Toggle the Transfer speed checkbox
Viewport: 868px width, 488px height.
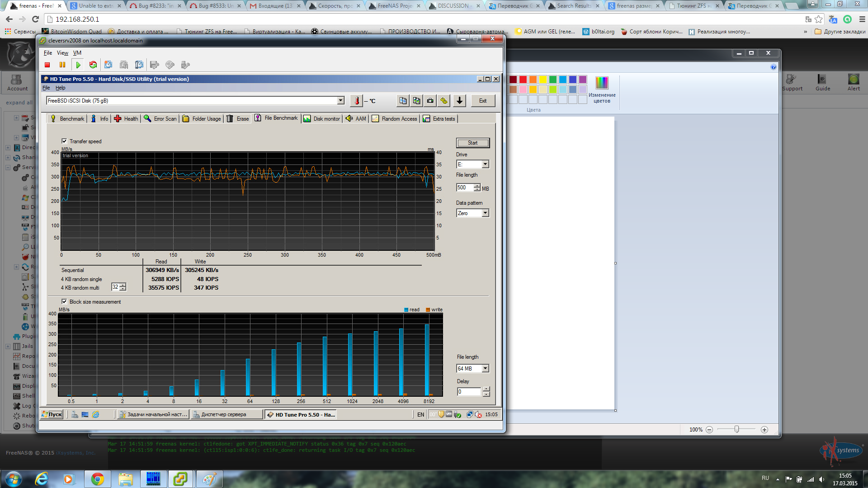[64, 141]
